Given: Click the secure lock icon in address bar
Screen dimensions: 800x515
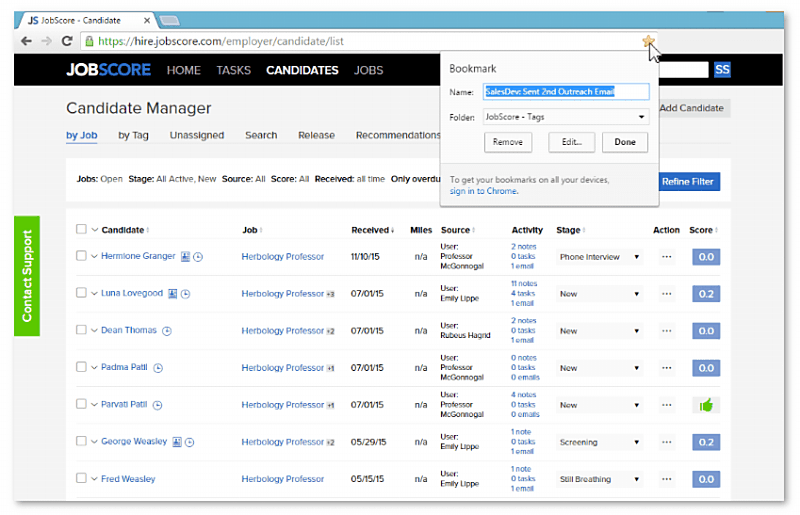Looking at the screenshot, I should [x=89, y=41].
